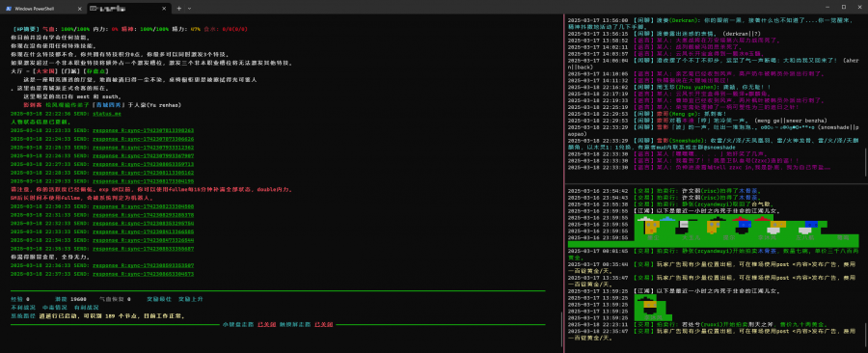
Task: Click the 中毒情况 status label
Action: coord(54,307)
